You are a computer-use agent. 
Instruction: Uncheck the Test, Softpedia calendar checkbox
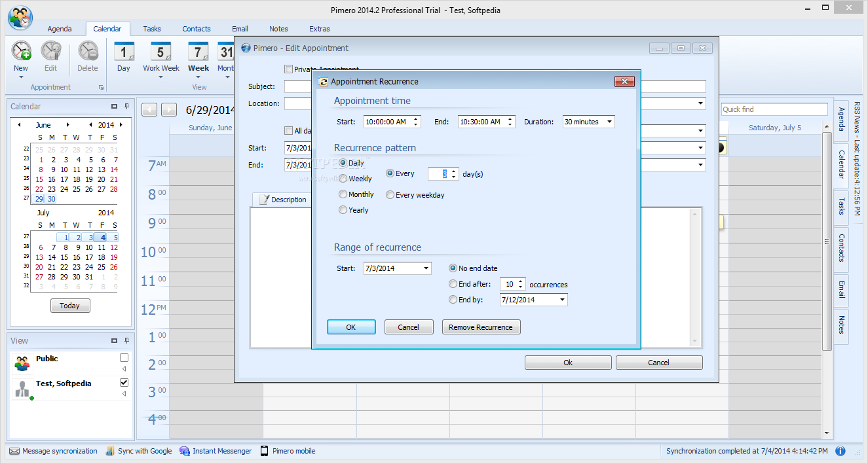click(124, 382)
